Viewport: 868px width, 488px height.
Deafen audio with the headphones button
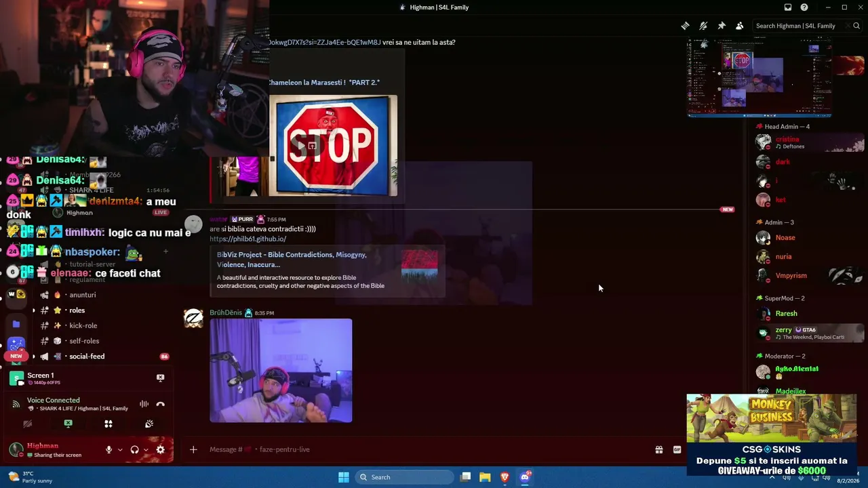[x=134, y=449]
